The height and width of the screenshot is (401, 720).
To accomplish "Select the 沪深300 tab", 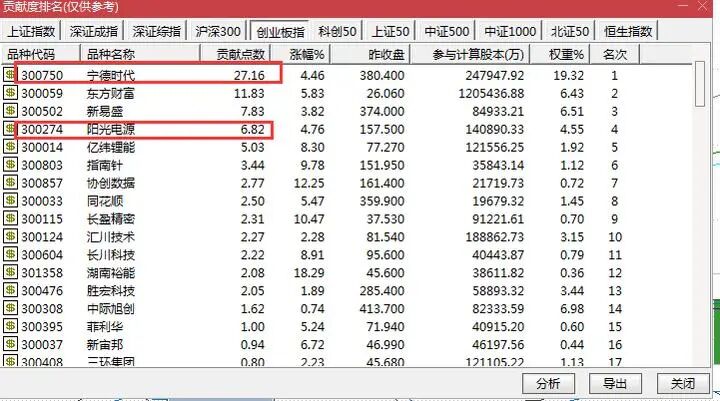I will (x=218, y=31).
